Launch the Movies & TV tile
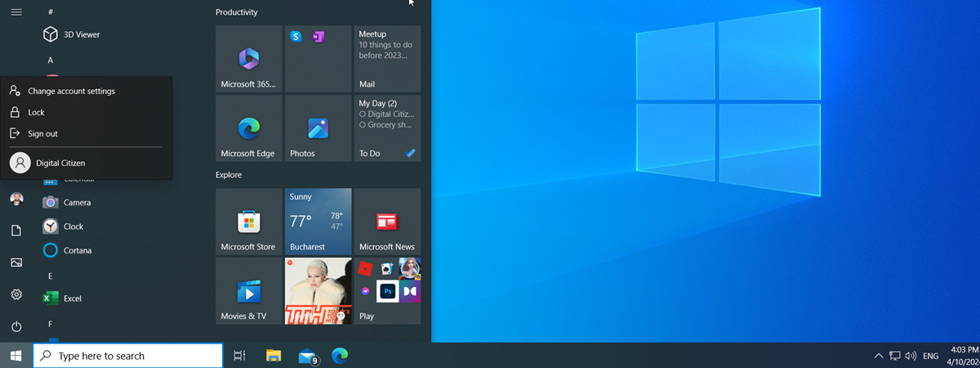The height and width of the screenshot is (368, 980). point(249,291)
